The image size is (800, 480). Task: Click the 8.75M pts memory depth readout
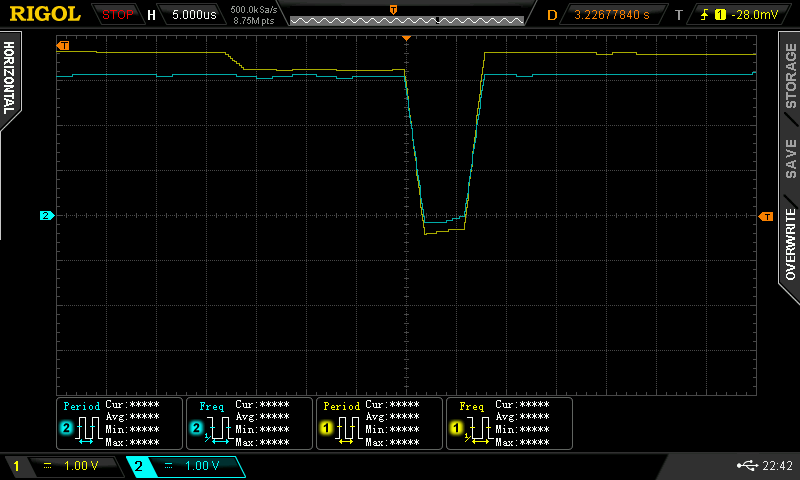(x=254, y=21)
